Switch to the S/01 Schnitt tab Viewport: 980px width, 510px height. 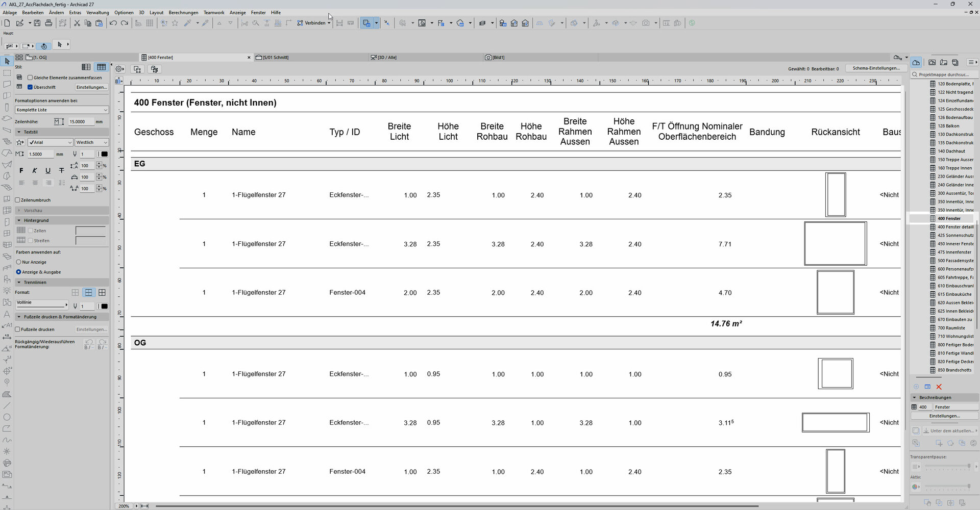click(276, 57)
